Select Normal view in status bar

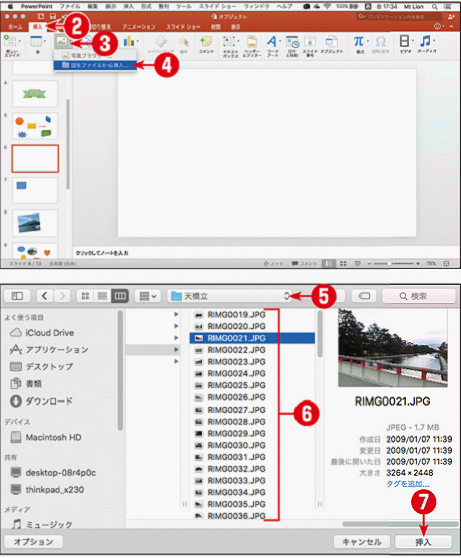pyautogui.click(x=329, y=263)
